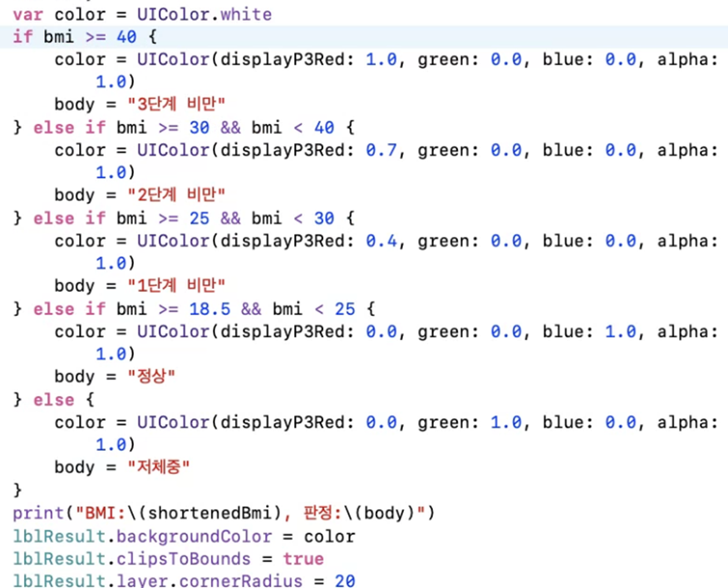Viewport: 728px width, 588px height.
Task: Click the 'print' function call
Action: click(x=38, y=513)
